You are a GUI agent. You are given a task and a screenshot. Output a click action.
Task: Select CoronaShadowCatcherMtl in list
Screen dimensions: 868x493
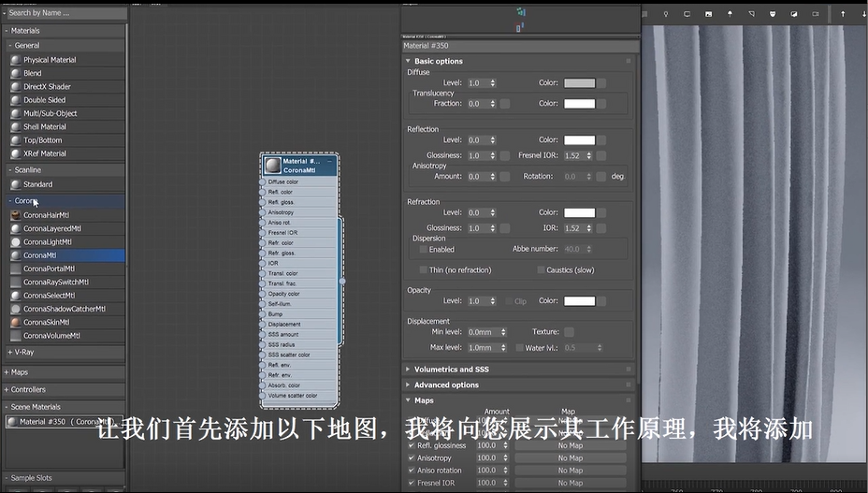[66, 309]
